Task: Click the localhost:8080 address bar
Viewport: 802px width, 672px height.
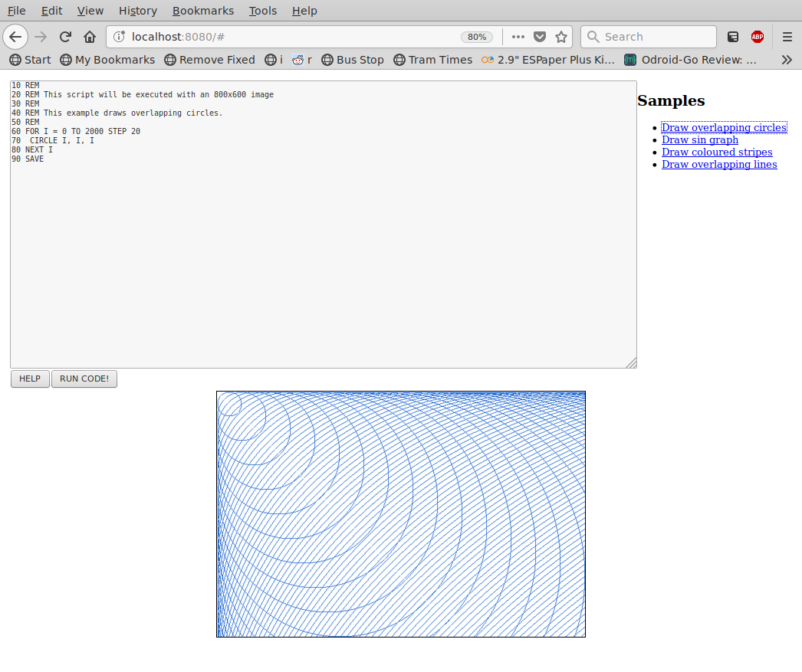Action: pyautogui.click(x=291, y=37)
